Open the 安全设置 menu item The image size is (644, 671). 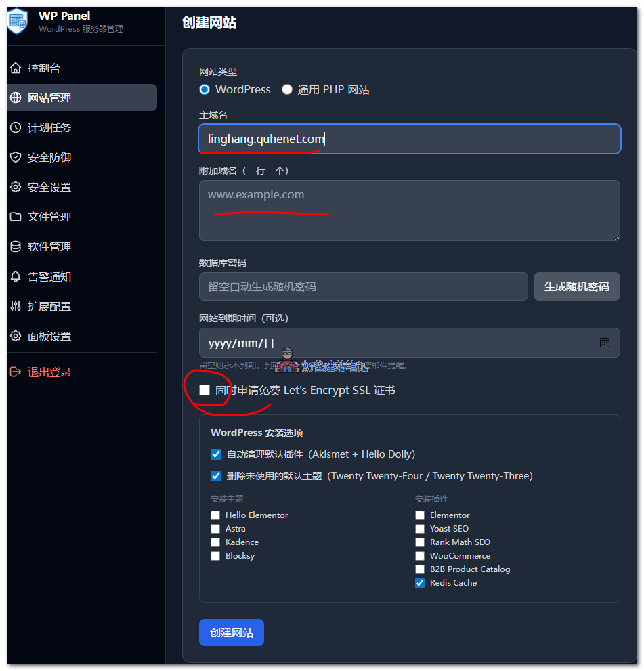click(x=82, y=187)
